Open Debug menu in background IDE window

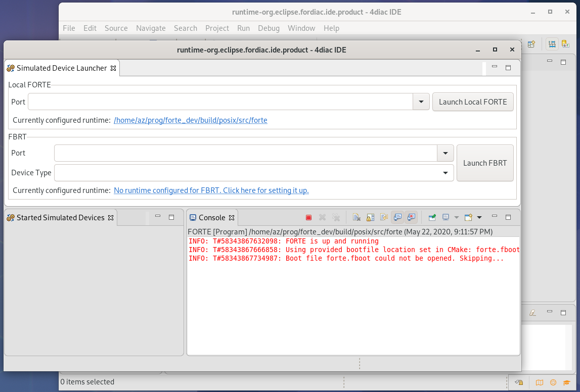(x=269, y=28)
